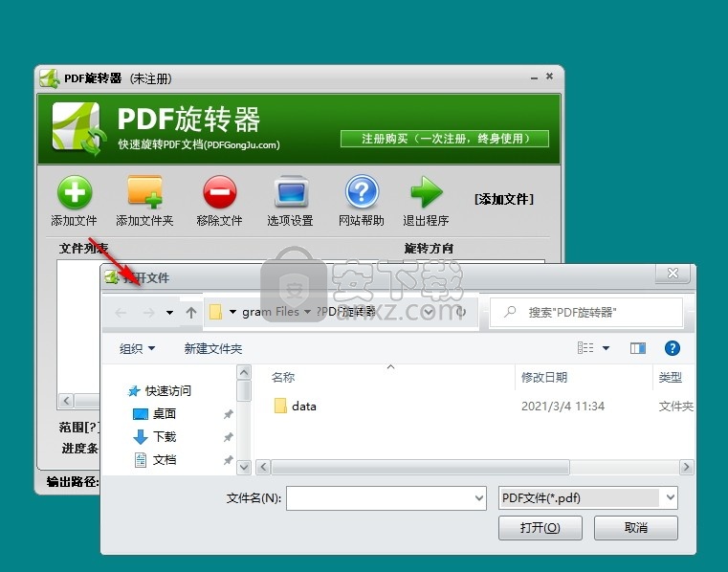This screenshot has width=728, height=572.
Task: Select the data folder
Action: point(303,407)
